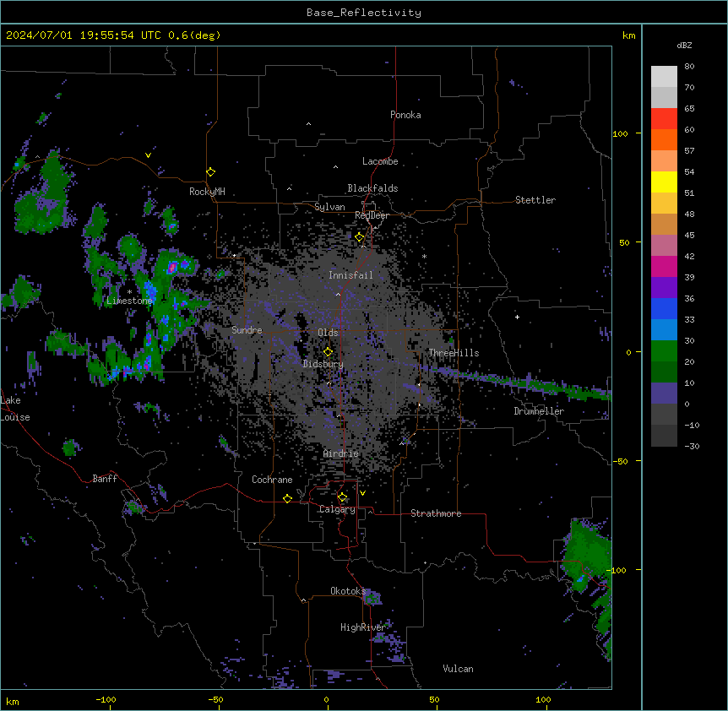This screenshot has height=711, width=728.
Task: Click the yellow V marker east of Calgary
Action: tap(362, 493)
